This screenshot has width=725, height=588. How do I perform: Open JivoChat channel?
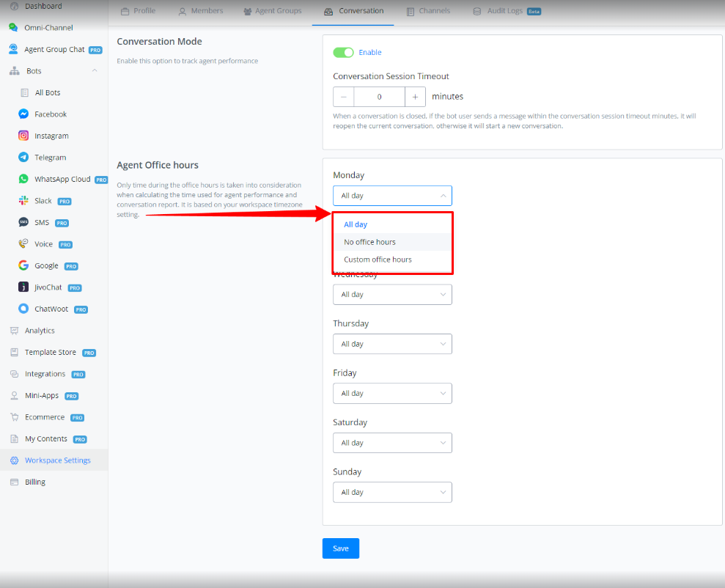(x=48, y=287)
